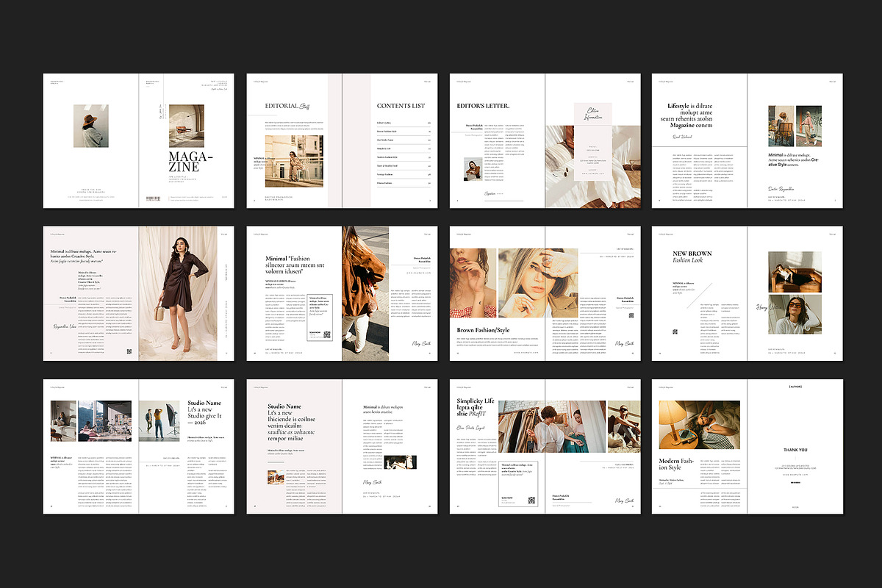The image size is (882, 588).
Task: Click QR code on Minimal Fashion spread
Action: (326, 335)
